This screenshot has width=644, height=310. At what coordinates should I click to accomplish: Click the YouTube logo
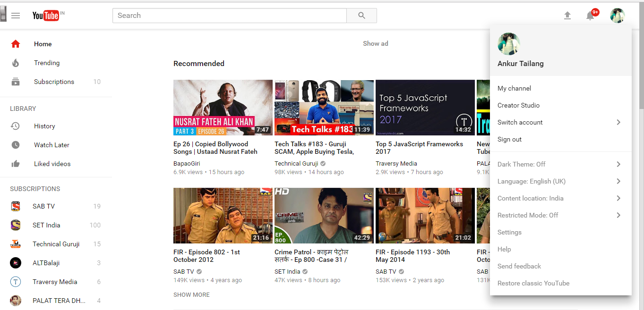[x=46, y=16]
